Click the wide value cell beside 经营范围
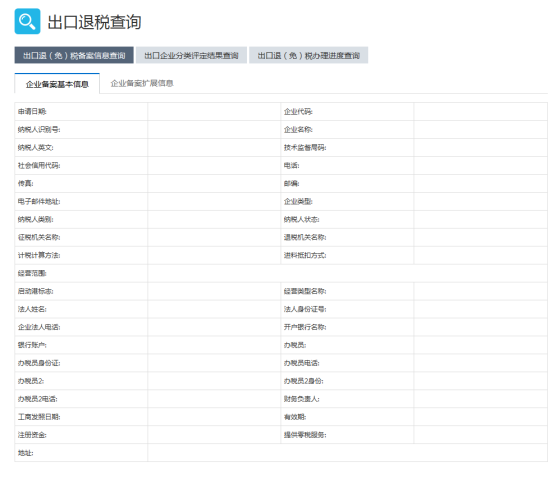 coord(347,274)
